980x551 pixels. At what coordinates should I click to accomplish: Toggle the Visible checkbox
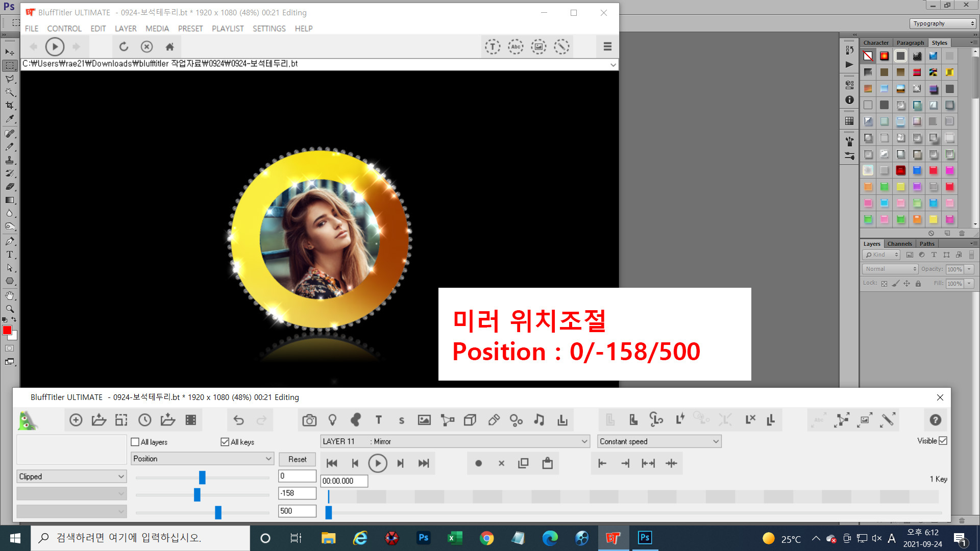click(x=943, y=441)
